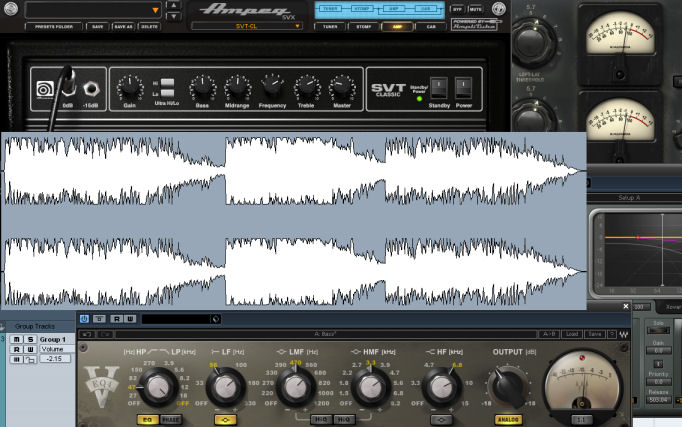The width and height of the screenshot is (682, 427).
Task: Click the Amp block in the signal chain display
Action: pos(394,9)
